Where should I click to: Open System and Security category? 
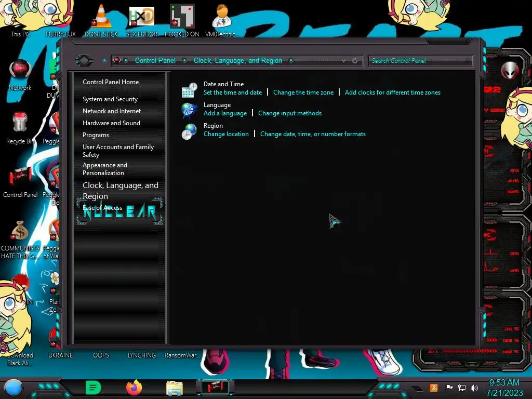(x=110, y=99)
